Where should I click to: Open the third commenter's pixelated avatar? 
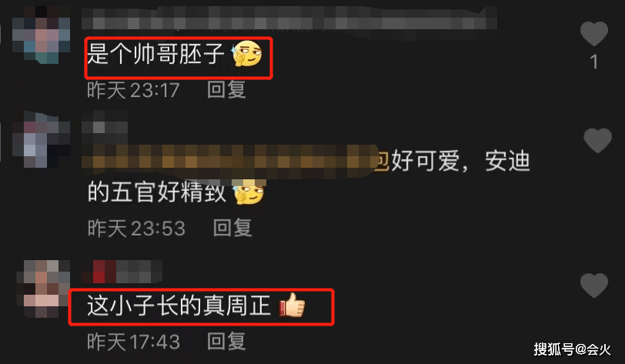(43, 289)
